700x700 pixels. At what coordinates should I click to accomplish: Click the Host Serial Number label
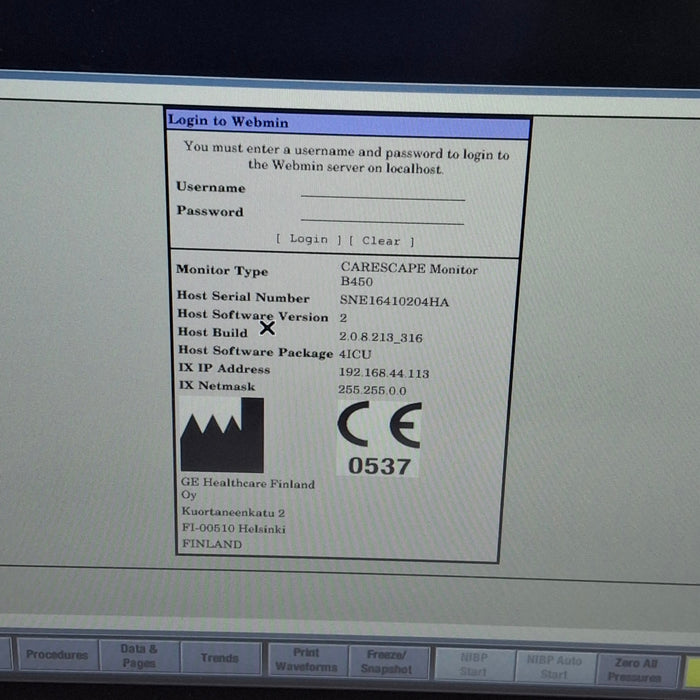(x=243, y=296)
